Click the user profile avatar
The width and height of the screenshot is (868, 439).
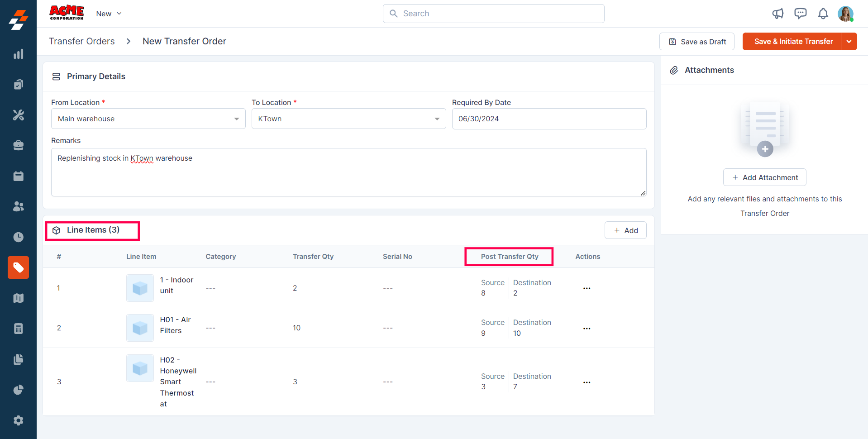pyautogui.click(x=845, y=14)
